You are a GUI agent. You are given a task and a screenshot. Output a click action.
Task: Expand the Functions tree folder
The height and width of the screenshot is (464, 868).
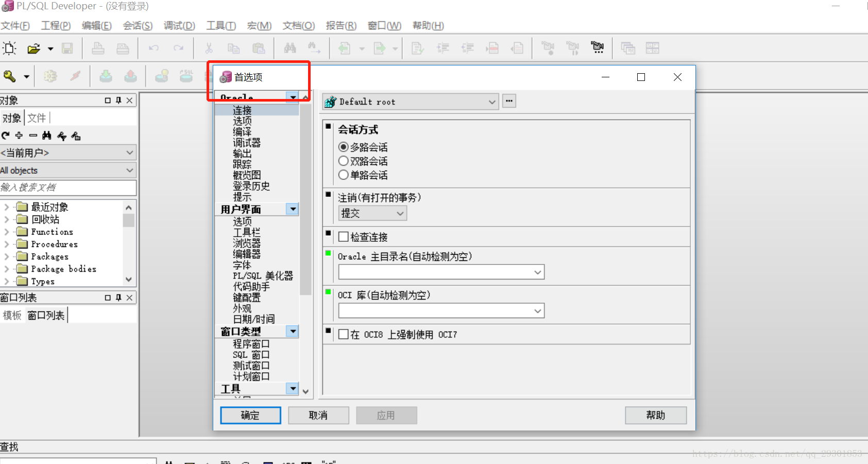6,232
